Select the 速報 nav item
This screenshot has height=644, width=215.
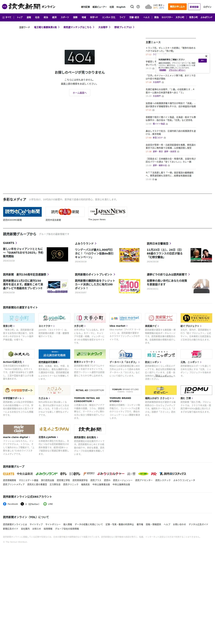[29, 17]
